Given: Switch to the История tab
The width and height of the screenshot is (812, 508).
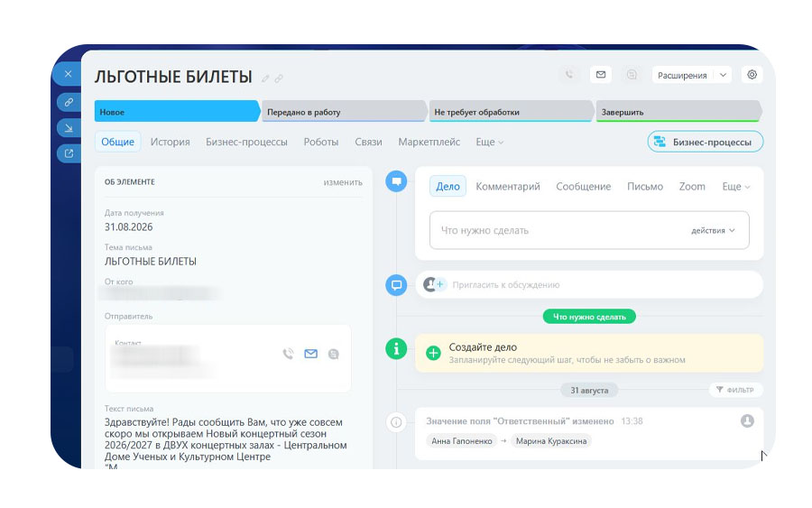Looking at the screenshot, I should [x=170, y=142].
